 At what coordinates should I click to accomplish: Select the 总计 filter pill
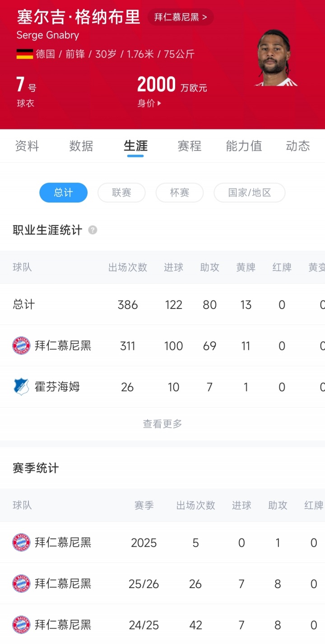click(63, 193)
